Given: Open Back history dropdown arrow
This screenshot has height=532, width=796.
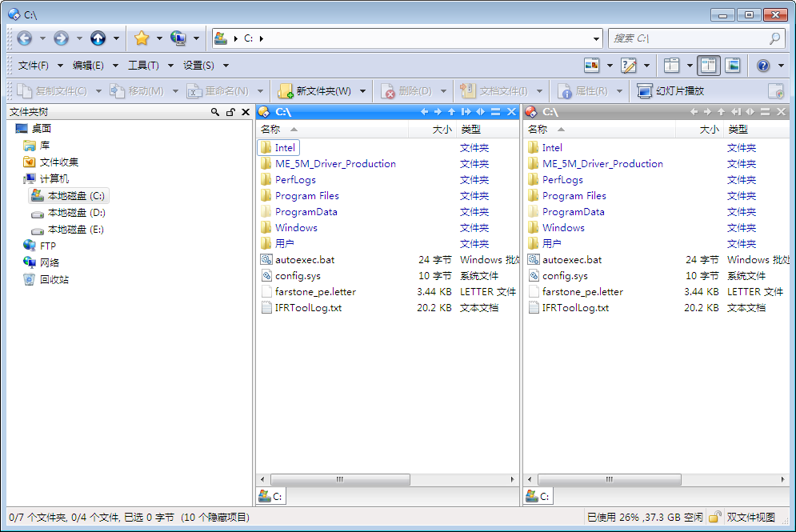Looking at the screenshot, I should (42, 38).
